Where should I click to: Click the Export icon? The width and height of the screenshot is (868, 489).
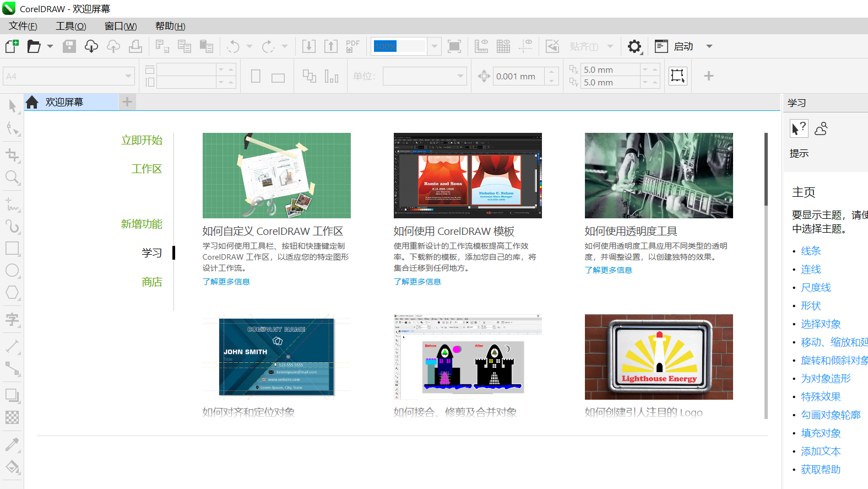coord(331,46)
